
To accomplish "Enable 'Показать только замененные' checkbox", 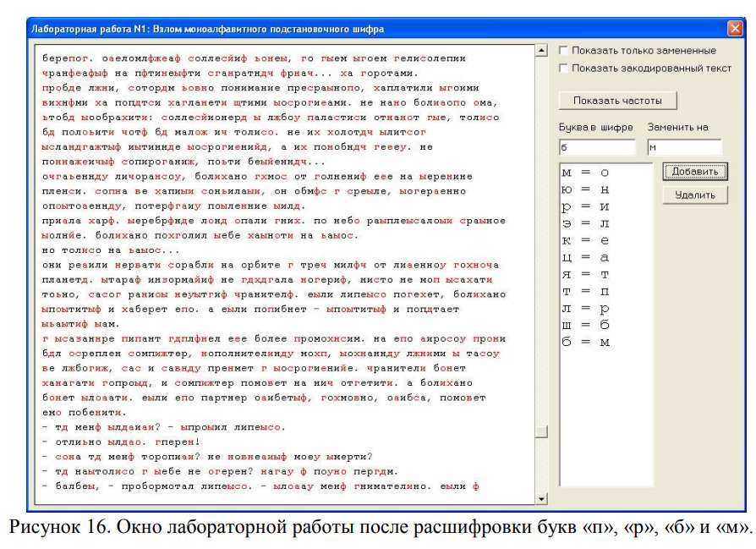I will 564,51.
